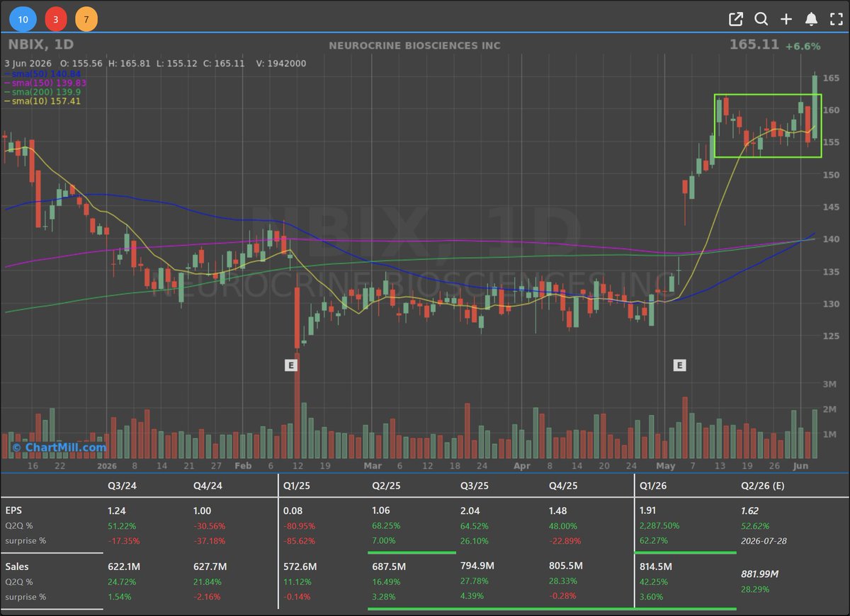Click the EPS row label
This screenshot has width=850, height=616.
tap(13, 510)
